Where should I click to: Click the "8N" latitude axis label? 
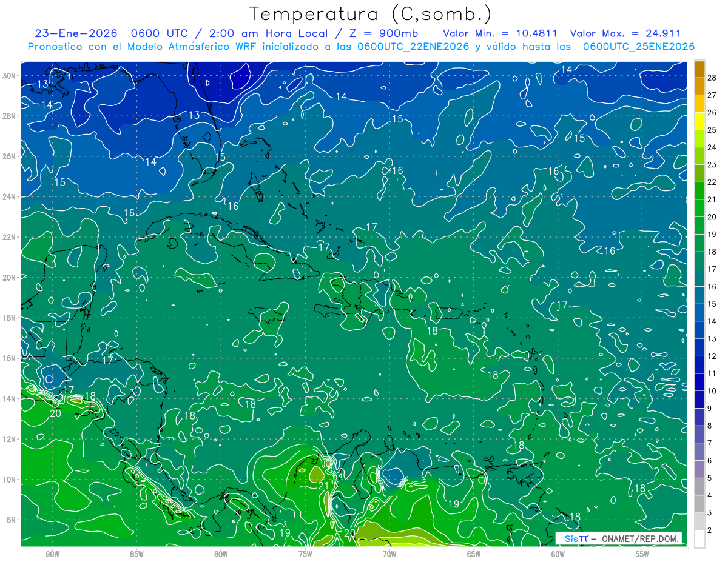(x=11, y=520)
